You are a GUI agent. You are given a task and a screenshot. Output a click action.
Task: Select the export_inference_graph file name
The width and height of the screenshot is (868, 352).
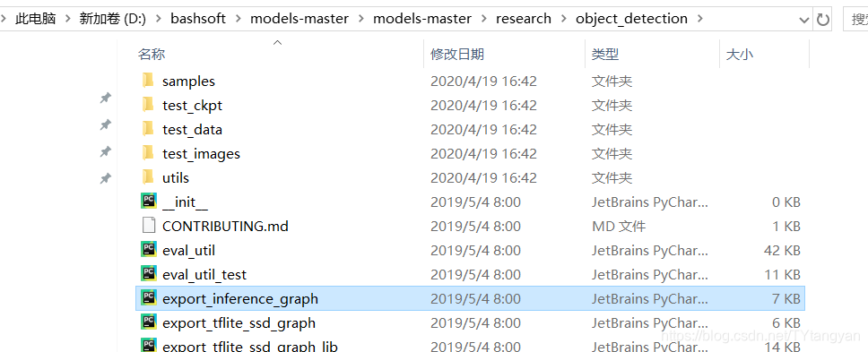pyautogui.click(x=240, y=299)
